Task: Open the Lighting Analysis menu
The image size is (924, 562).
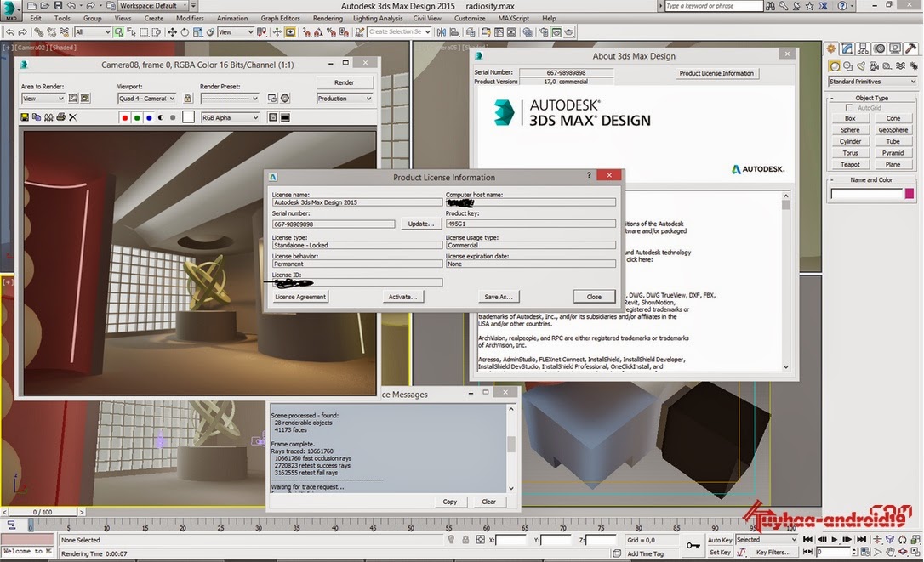Action: (x=378, y=18)
